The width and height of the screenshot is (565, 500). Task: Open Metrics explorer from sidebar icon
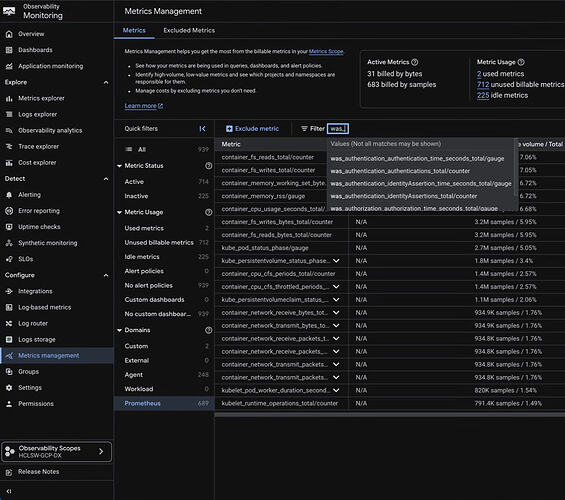[9, 98]
